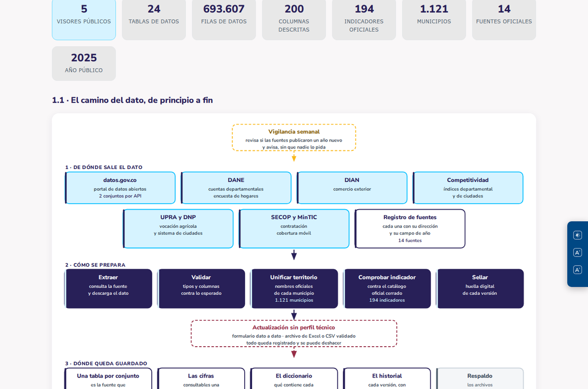Image resolution: width=588 pixels, height=389 pixels.
Task: Toggle the high contrast accessibility icon
Action: pyautogui.click(x=578, y=235)
